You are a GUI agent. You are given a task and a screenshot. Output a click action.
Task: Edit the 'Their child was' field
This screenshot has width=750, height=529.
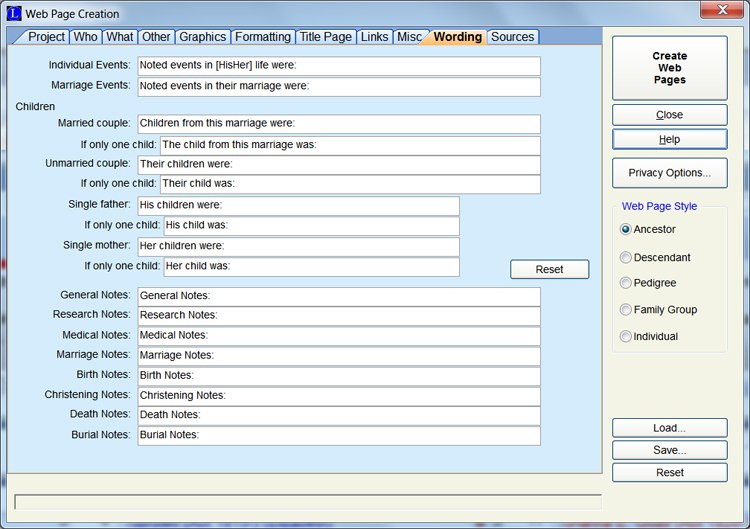[350, 184]
